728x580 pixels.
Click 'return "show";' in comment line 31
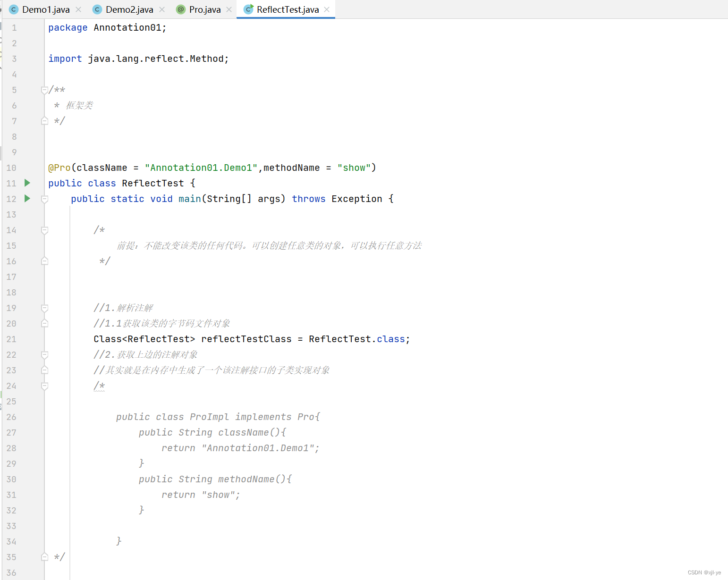coord(201,495)
